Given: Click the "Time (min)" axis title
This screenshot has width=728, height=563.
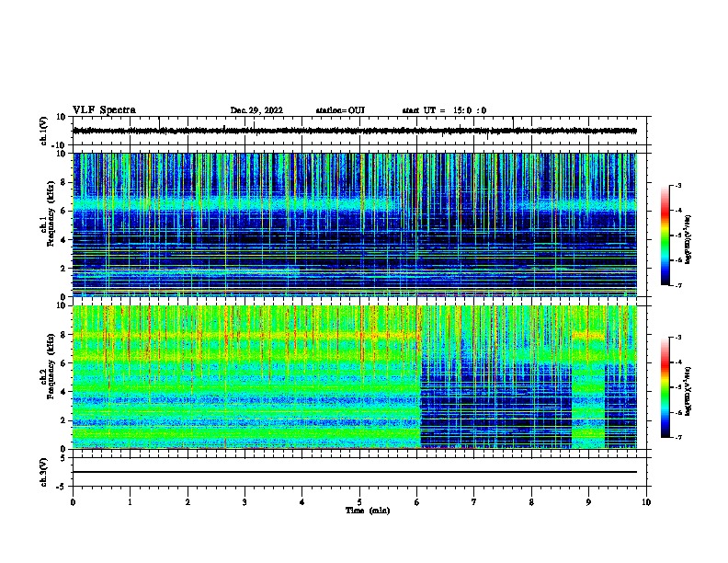Looking at the screenshot, I should [368, 511].
